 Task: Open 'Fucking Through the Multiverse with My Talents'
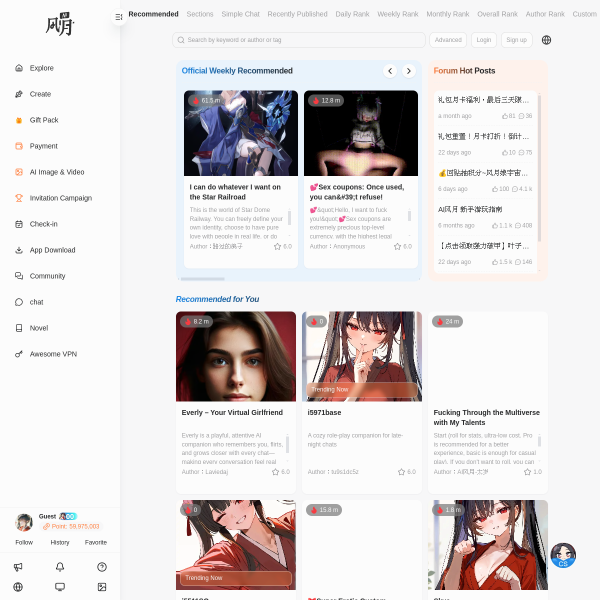click(x=486, y=417)
